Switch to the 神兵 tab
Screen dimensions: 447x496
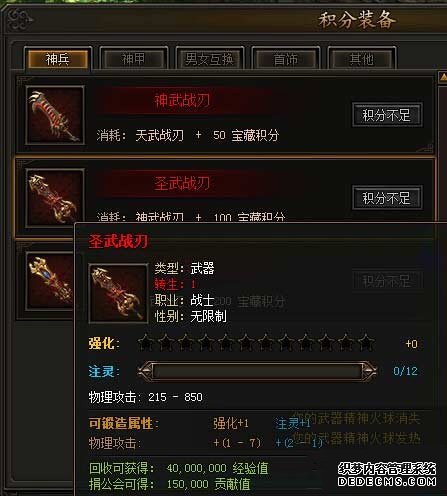coord(58,59)
